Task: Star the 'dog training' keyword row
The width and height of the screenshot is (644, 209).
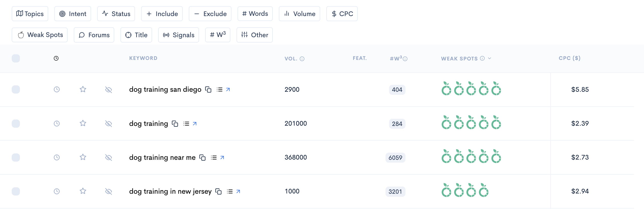Action: pyautogui.click(x=83, y=123)
